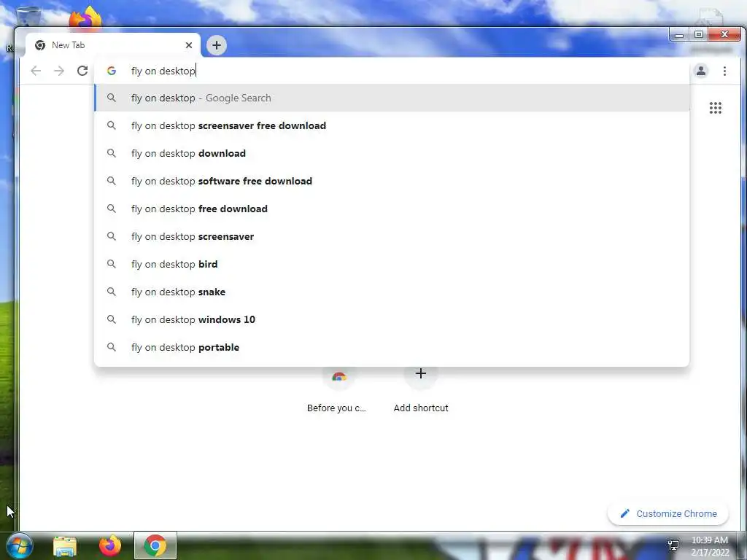Click the search icon beside 'fly on desktop portable'
Screen dimensions: 747x560
pyautogui.click(x=111, y=346)
